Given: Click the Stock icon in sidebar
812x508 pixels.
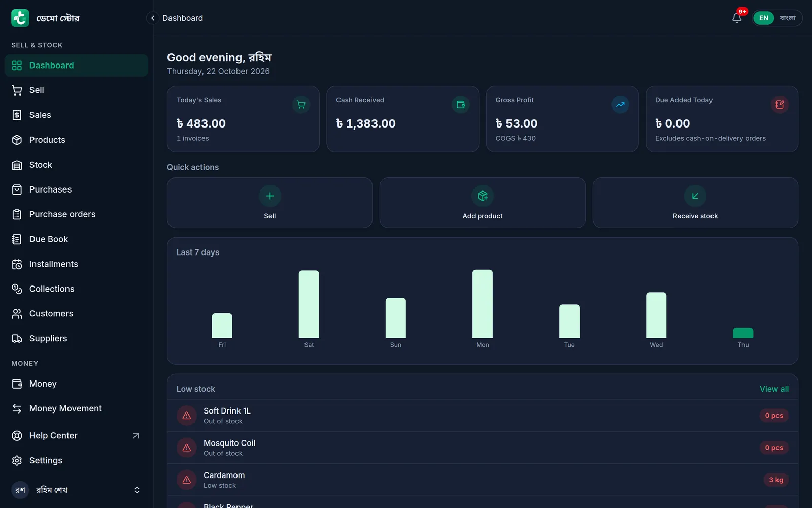Looking at the screenshot, I should [x=17, y=165].
